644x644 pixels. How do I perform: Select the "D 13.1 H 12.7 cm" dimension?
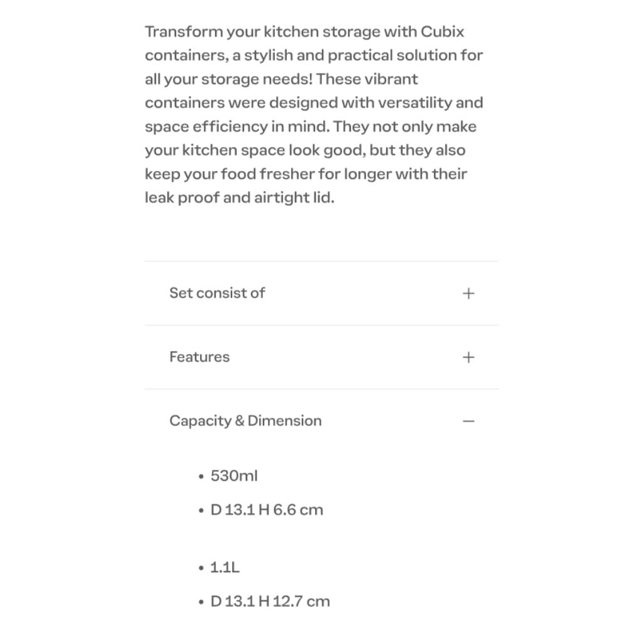(x=270, y=602)
